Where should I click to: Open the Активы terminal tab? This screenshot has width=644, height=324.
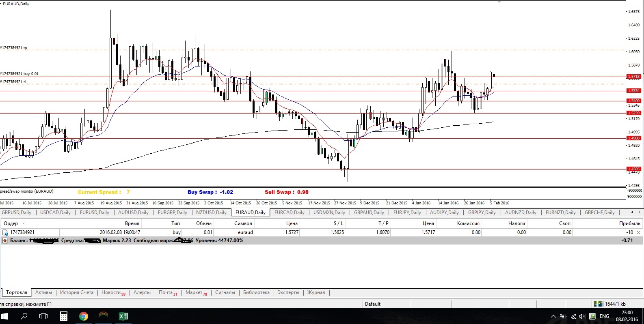[x=43, y=292]
